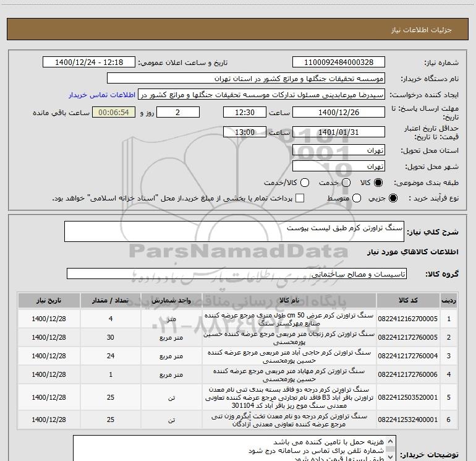This screenshot has width=476, height=461.
Task: Click column header تعداد / مقدار
Action: coord(111,301)
